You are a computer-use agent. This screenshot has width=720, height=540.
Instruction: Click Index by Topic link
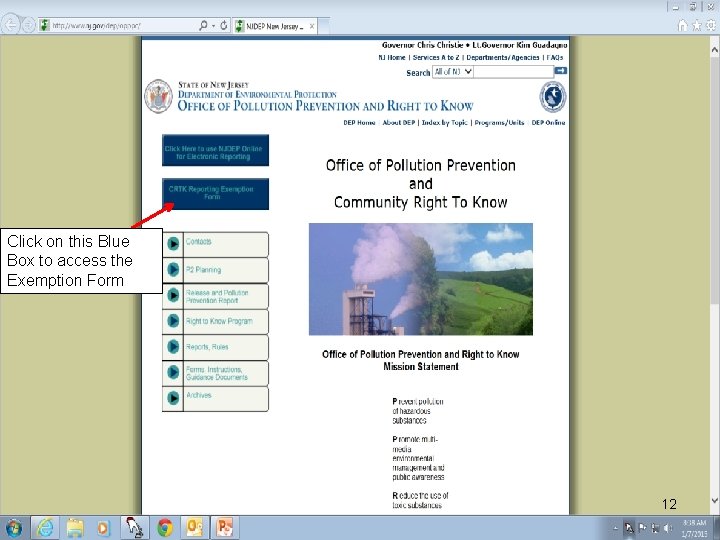[444, 123]
